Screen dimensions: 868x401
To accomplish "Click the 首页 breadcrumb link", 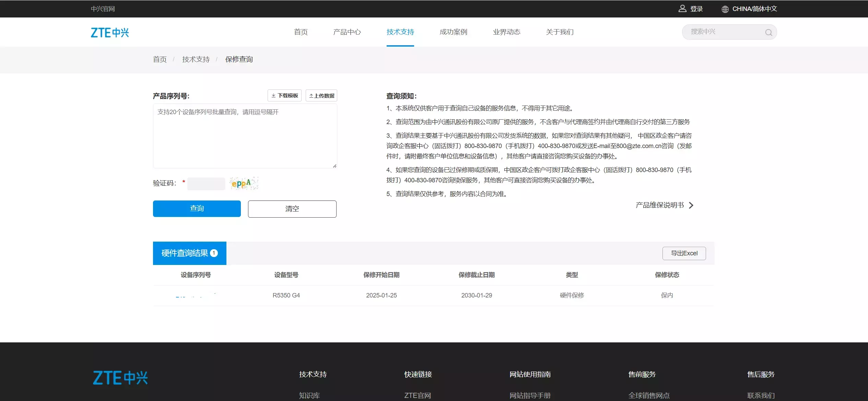I will pyautogui.click(x=160, y=59).
